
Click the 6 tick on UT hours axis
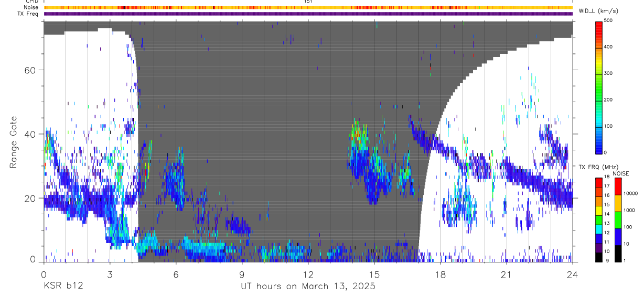click(176, 274)
